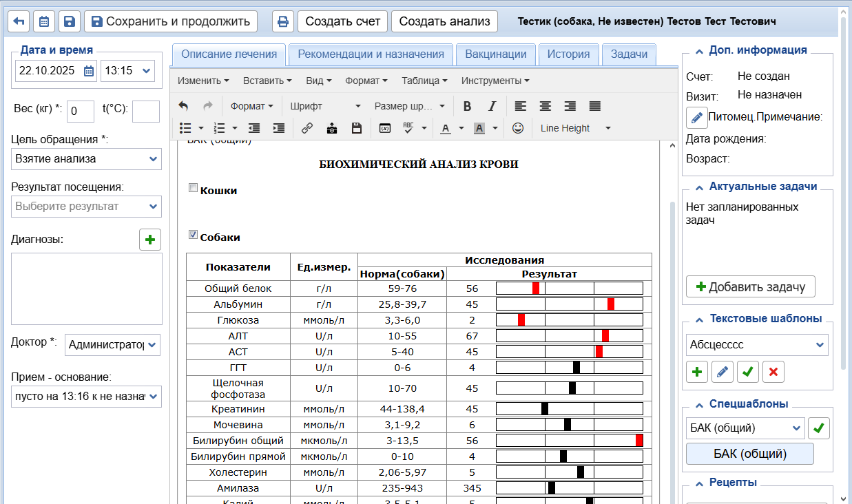Open the Спецшаблоны БАК (общий) dropdown

pyautogui.click(x=745, y=428)
